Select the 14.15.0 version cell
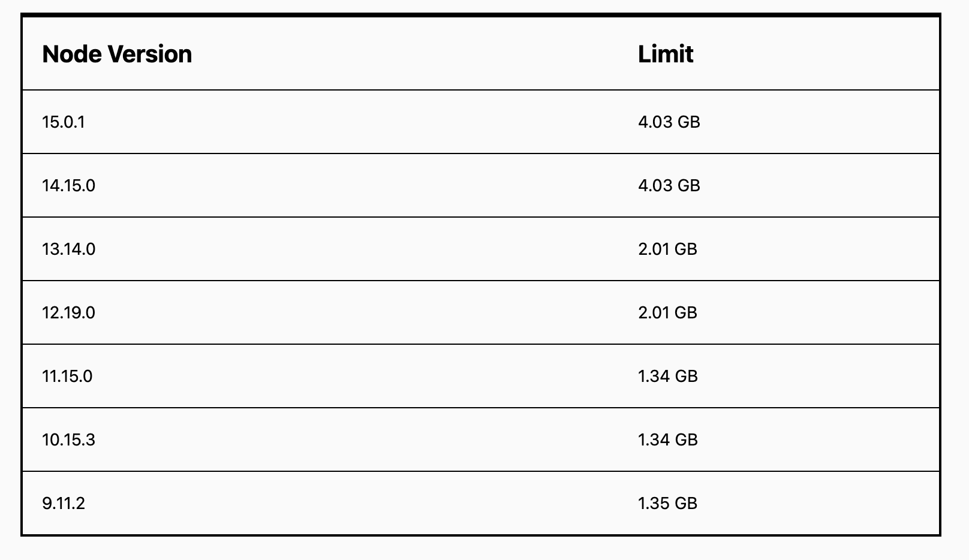 68,186
